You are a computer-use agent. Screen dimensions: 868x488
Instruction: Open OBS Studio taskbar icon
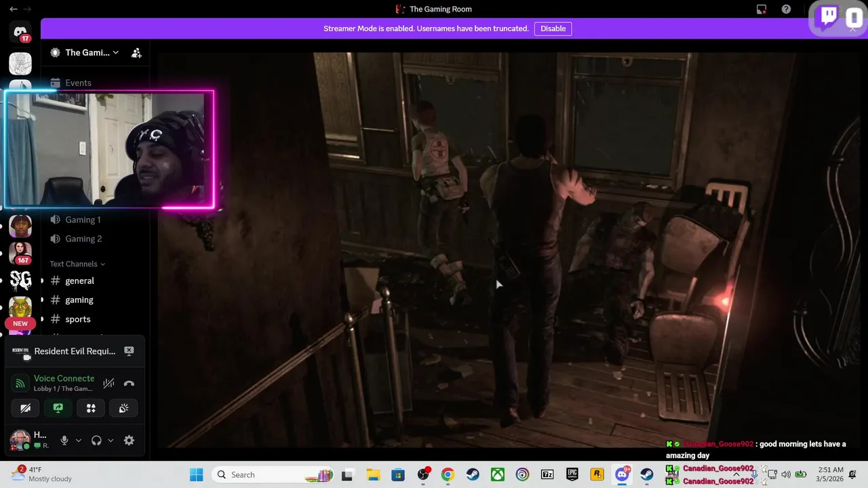423,474
